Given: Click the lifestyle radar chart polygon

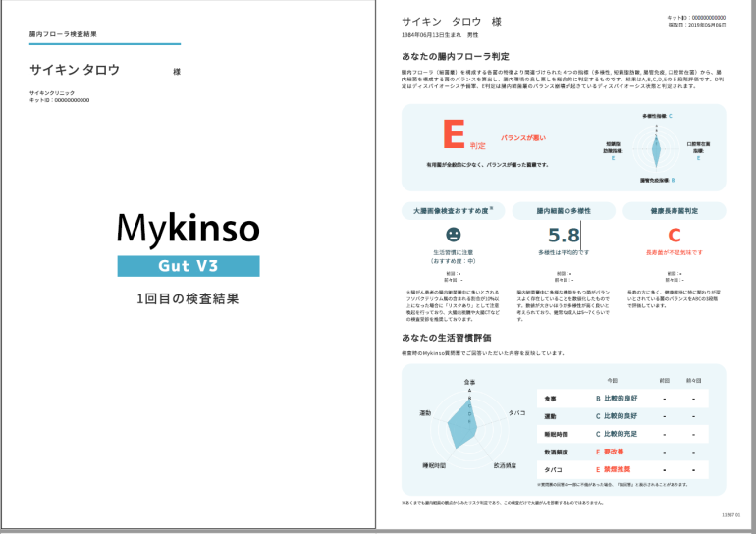Looking at the screenshot, I should 461,425.
